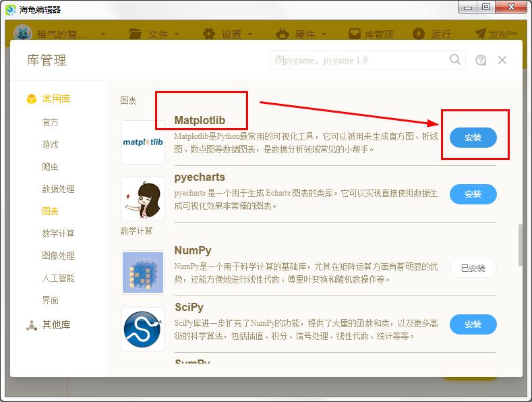Click the user avatar in toolbar
Image resolution: width=532 pixels, height=402 pixels.
pyautogui.click(x=23, y=34)
